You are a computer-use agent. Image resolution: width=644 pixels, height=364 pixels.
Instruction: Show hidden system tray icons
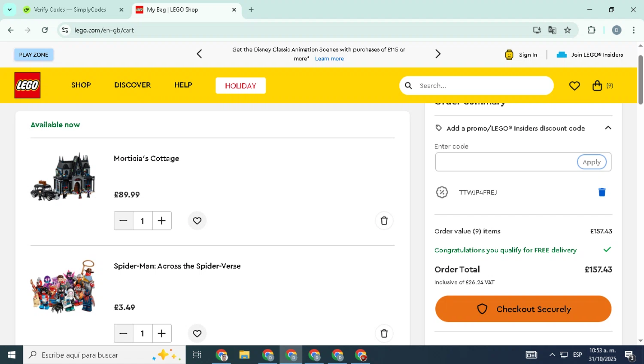point(552,355)
